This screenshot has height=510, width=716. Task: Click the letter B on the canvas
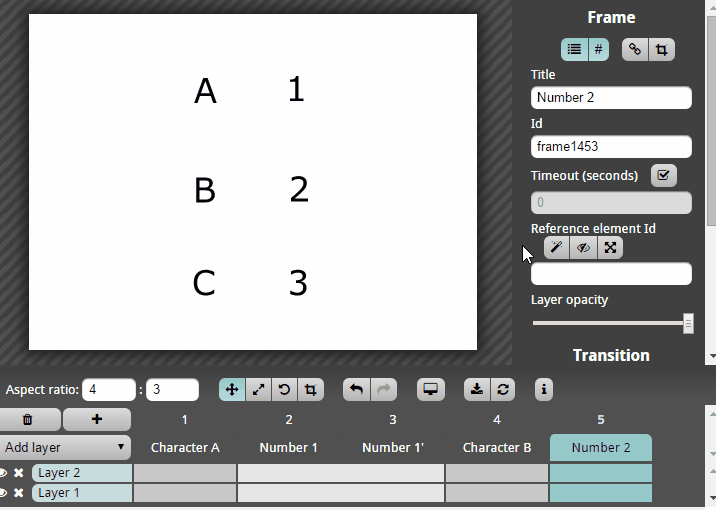coord(205,190)
